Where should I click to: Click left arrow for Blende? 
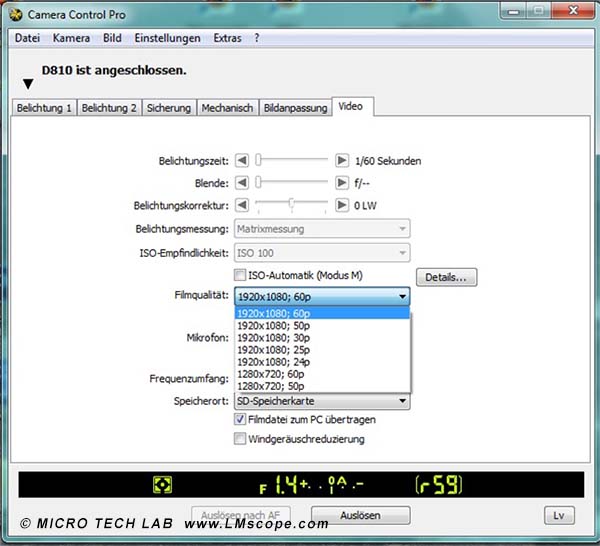pos(242,183)
